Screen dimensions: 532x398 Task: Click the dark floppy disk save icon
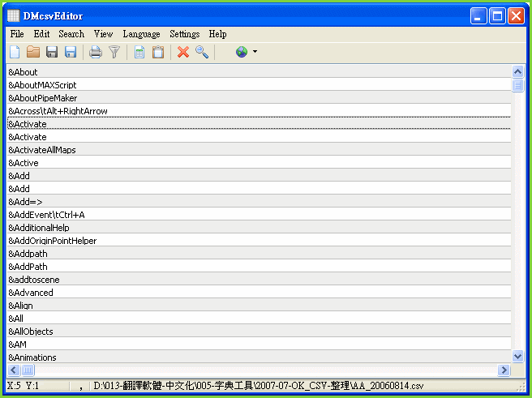click(52, 52)
